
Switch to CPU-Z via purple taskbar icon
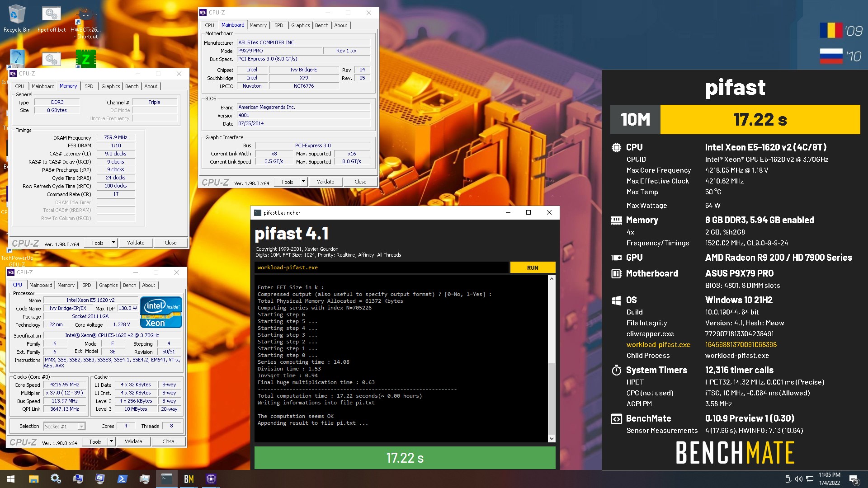pos(211,479)
